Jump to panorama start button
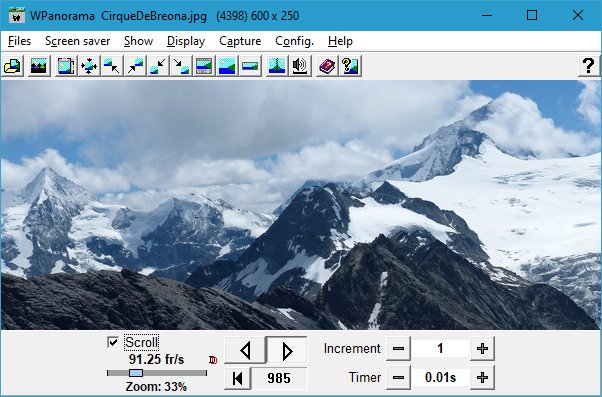Viewport: 602px width, 397px height. (x=237, y=378)
